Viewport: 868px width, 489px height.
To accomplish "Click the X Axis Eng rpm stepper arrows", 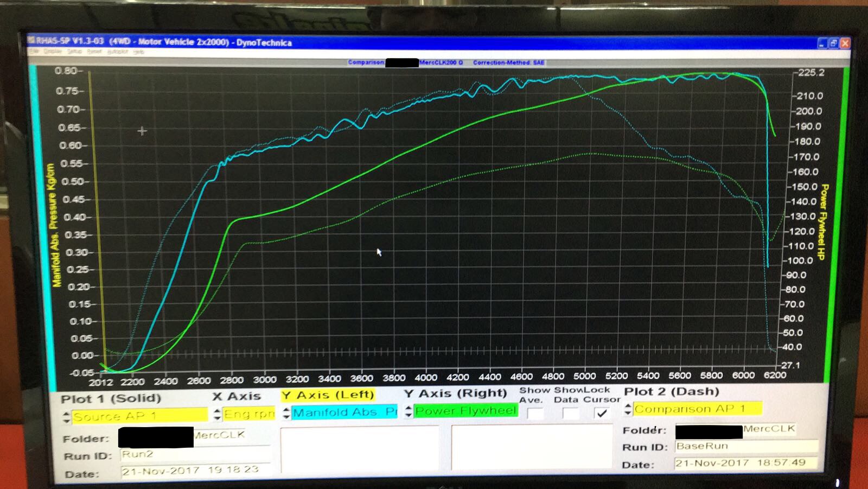I will [217, 415].
